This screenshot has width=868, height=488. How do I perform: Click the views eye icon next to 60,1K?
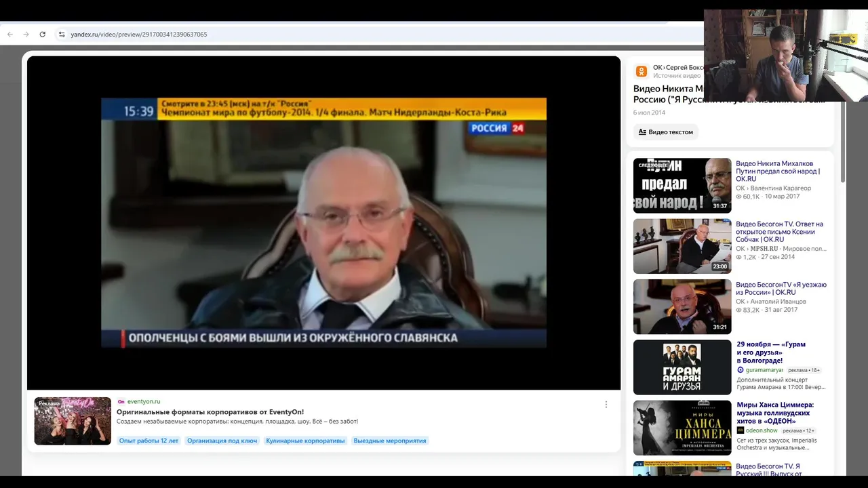(739, 197)
